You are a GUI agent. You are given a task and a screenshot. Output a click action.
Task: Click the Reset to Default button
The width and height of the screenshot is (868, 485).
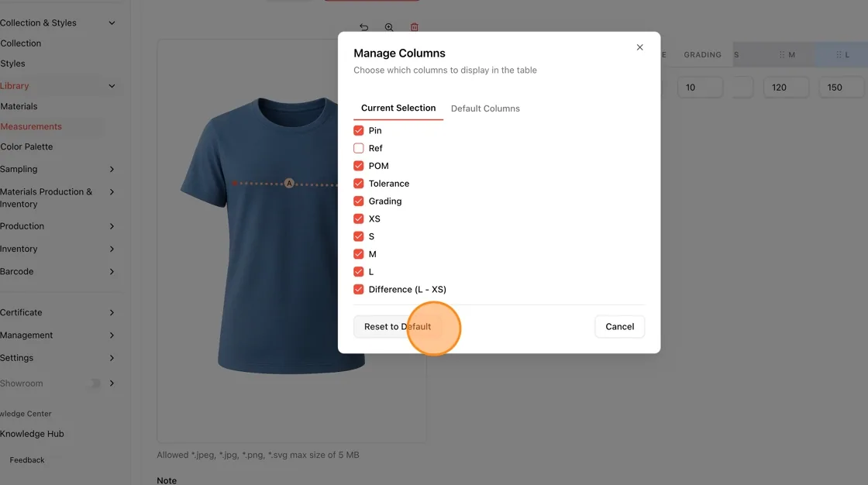(398, 327)
